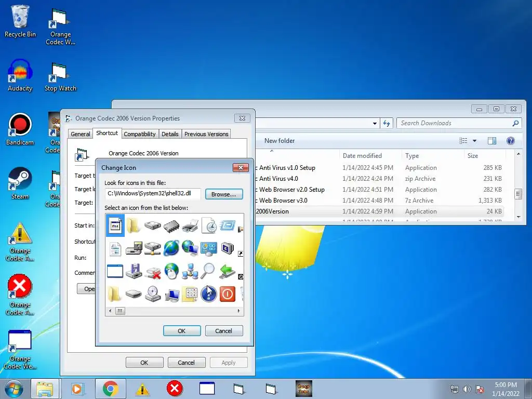Select the monitor with moon icon
Screen dimensions: 532x399
[228, 248]
